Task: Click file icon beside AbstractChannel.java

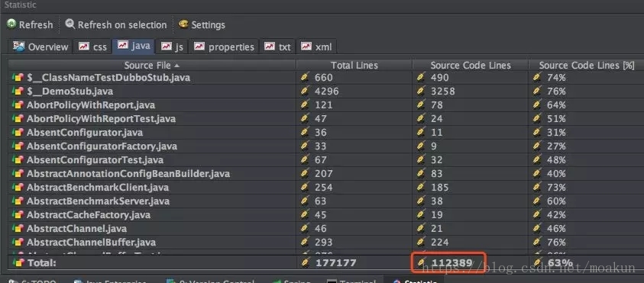Action: coord(18,228)
